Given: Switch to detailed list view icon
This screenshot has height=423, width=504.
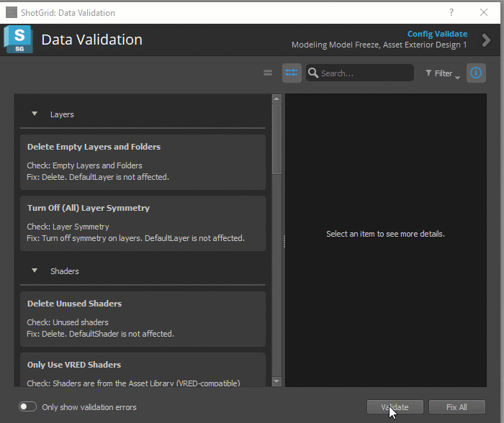Looking at the screenshot, I should point(292,73).
